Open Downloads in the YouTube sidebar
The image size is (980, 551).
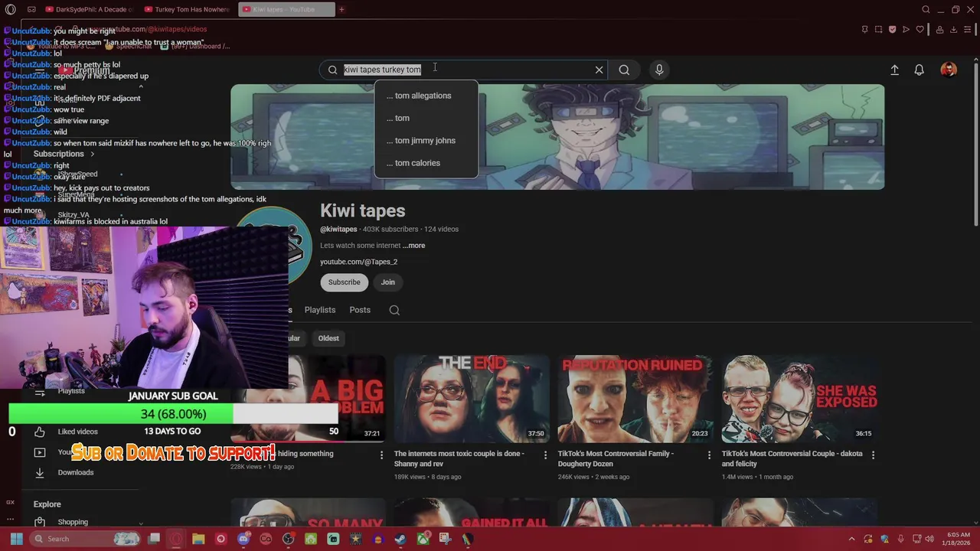tap(76, 472)
